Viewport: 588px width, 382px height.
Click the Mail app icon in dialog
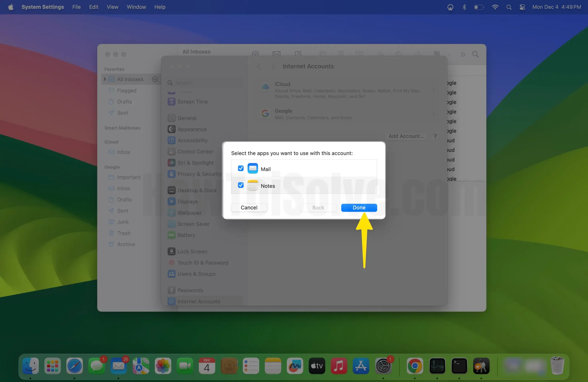tap(252, 169)
